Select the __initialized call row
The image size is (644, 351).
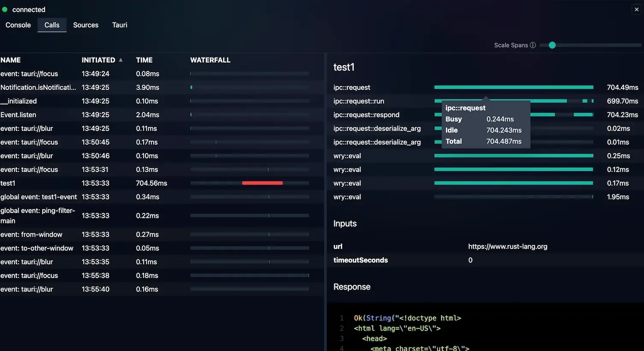click(162, 101)
